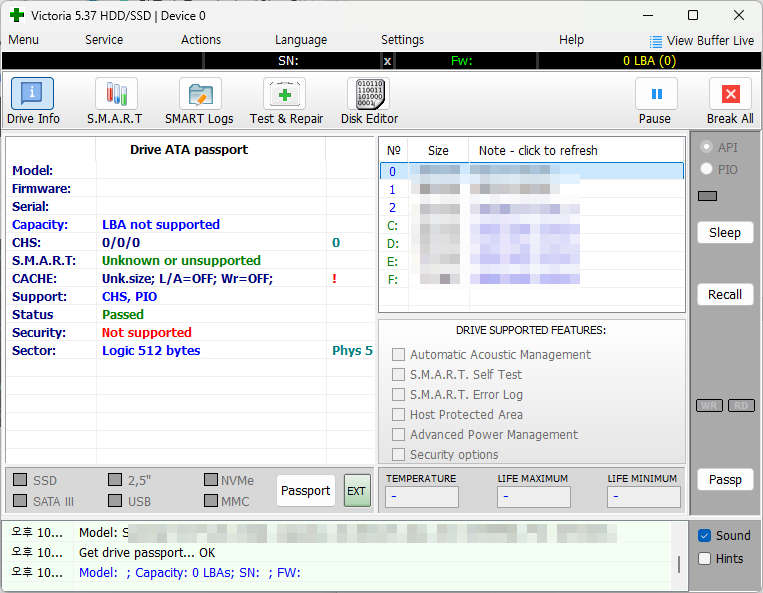
Task: Click the NVMe indicator box
Action: 211,480
